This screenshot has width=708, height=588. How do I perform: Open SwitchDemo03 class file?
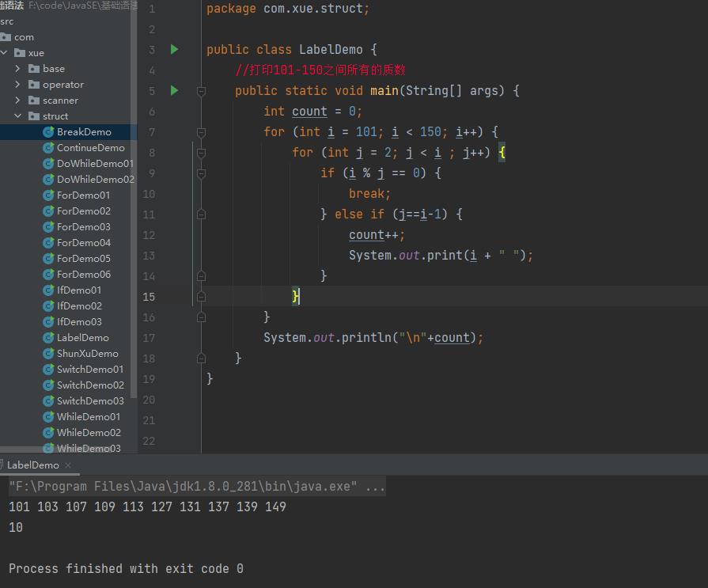(x=90, y=400)
